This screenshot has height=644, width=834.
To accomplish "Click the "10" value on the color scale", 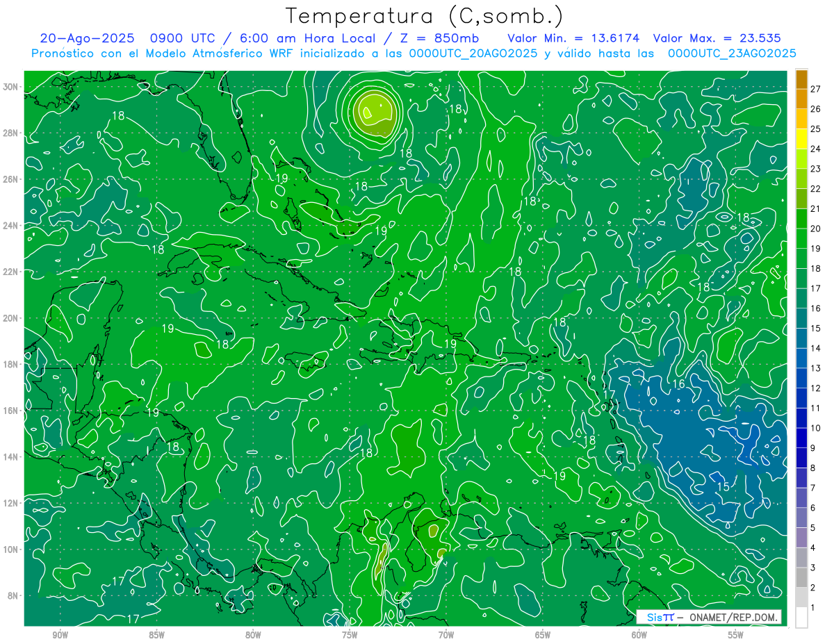I will (815, 428).
